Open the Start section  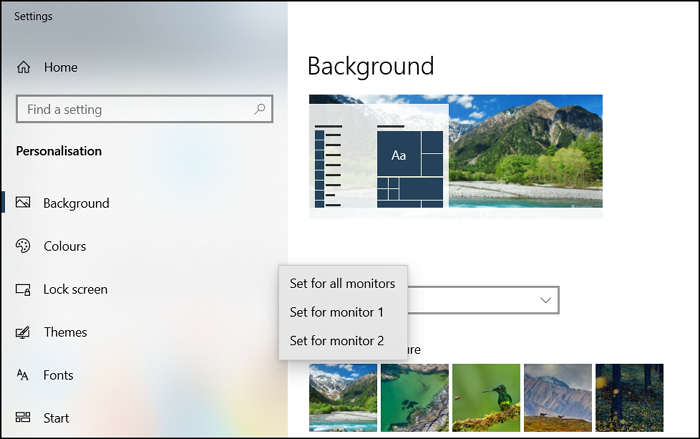click(x=56, y=418)
